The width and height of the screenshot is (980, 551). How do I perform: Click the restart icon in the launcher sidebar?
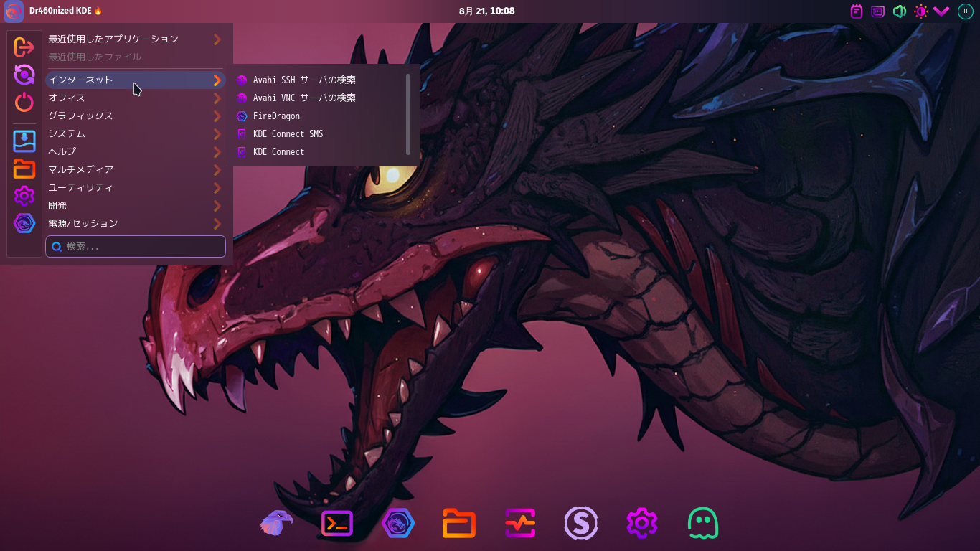point(24,75)
